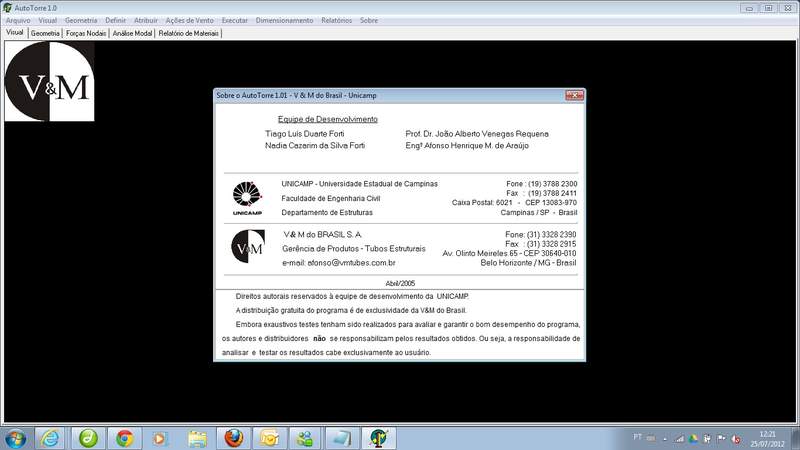Switch to the Visual tab

15,32
